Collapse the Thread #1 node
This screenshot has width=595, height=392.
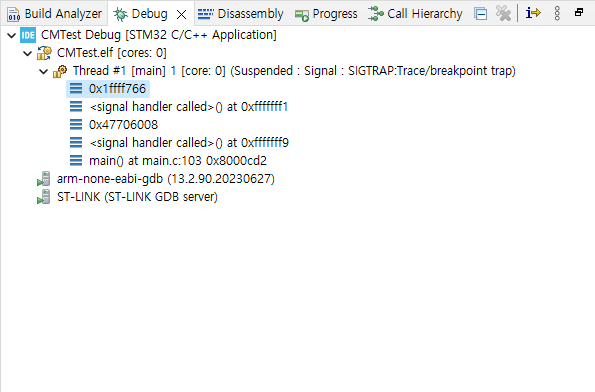(44, 71)
